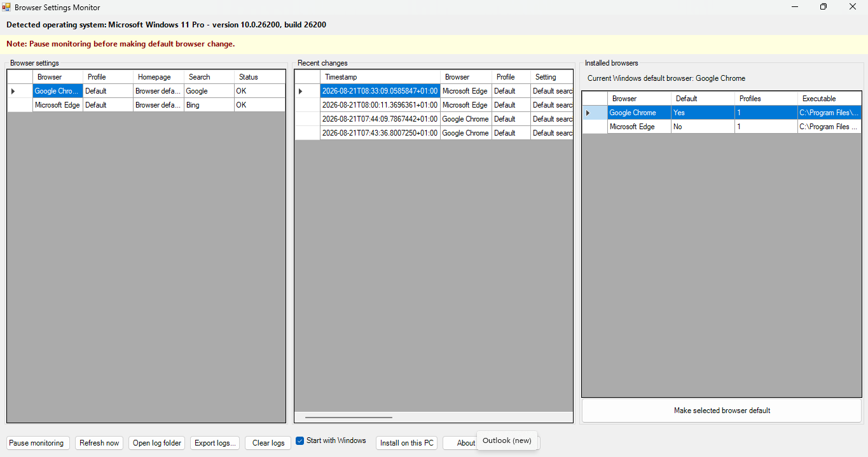This screenshot has height=457, width=868.
Task: Click the select-all corner cell of Recent changes grid
Action: [308, 77]
